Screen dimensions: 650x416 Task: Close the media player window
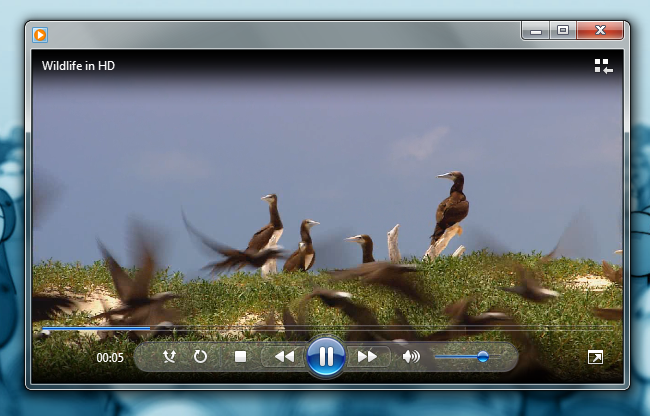pos(600,31)
